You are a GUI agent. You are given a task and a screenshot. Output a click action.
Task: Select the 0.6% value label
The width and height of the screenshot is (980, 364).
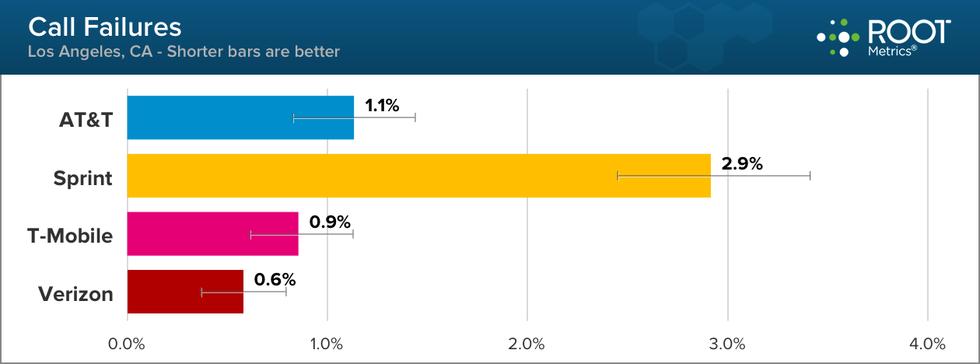point(275,279)
